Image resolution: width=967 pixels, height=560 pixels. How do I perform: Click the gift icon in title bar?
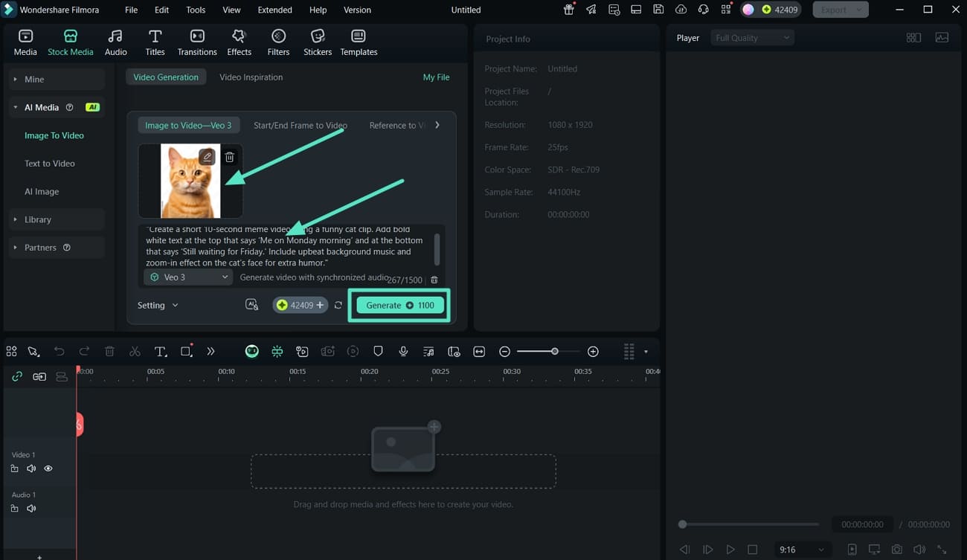click(x=569, y=10)
